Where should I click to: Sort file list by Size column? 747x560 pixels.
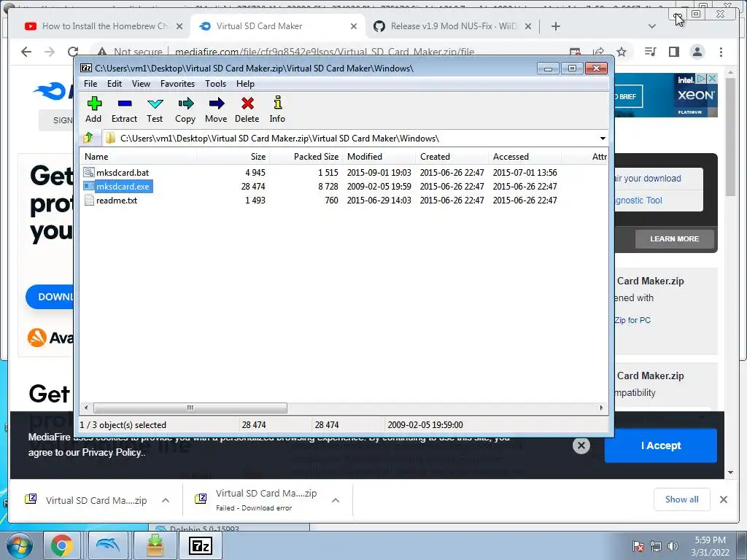point(233,157)
